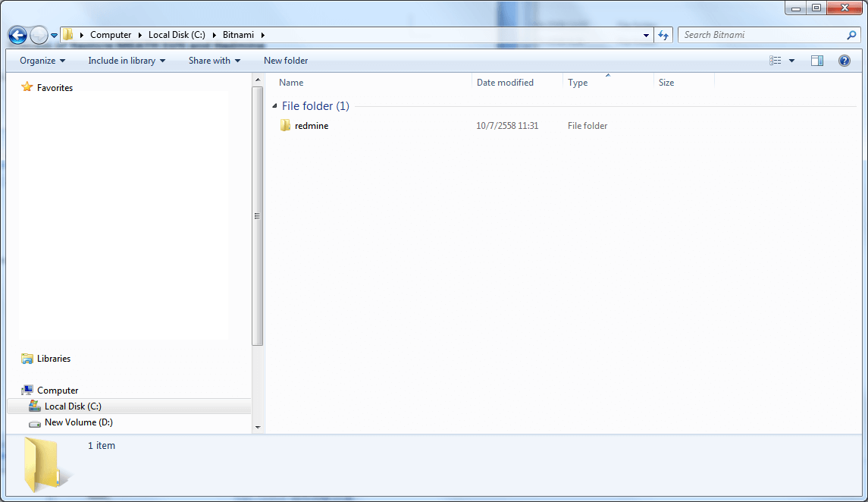Click the folder icon in the address bar
The image size is (868, 502).
pyautogui.click(x=67, y=34)
